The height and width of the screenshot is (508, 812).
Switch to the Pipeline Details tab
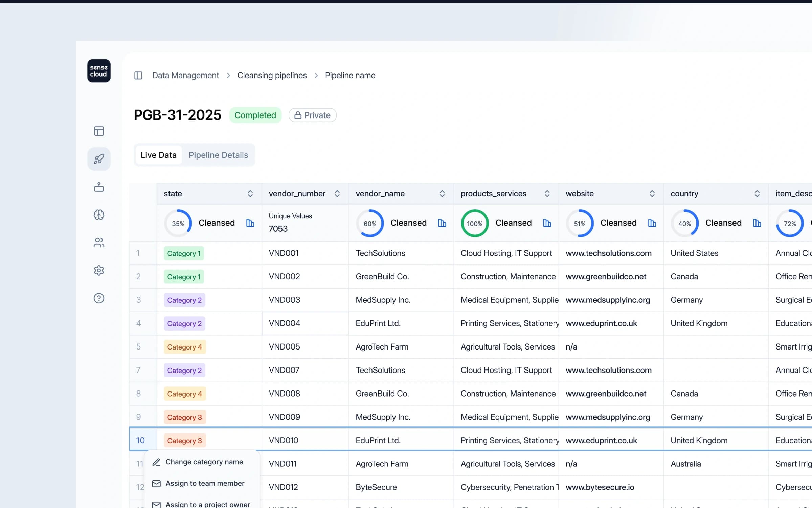point(218,155)
